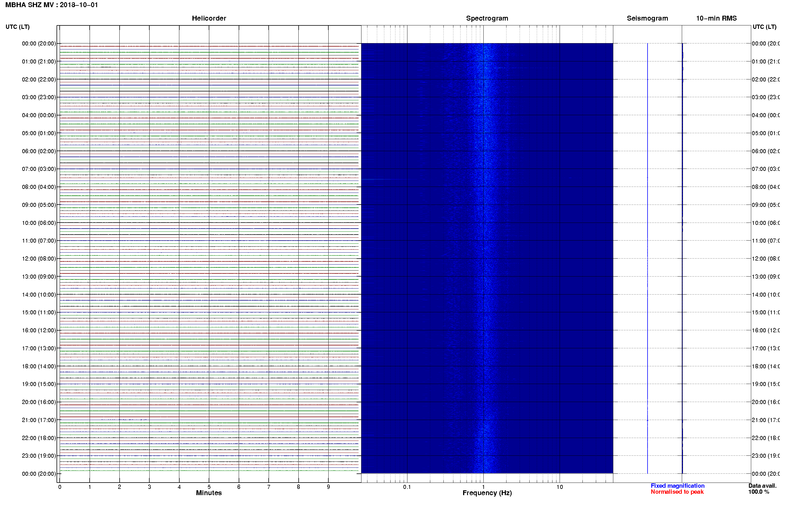
Task: Click the '5' minute tick label
Action: tap(209, 487)
